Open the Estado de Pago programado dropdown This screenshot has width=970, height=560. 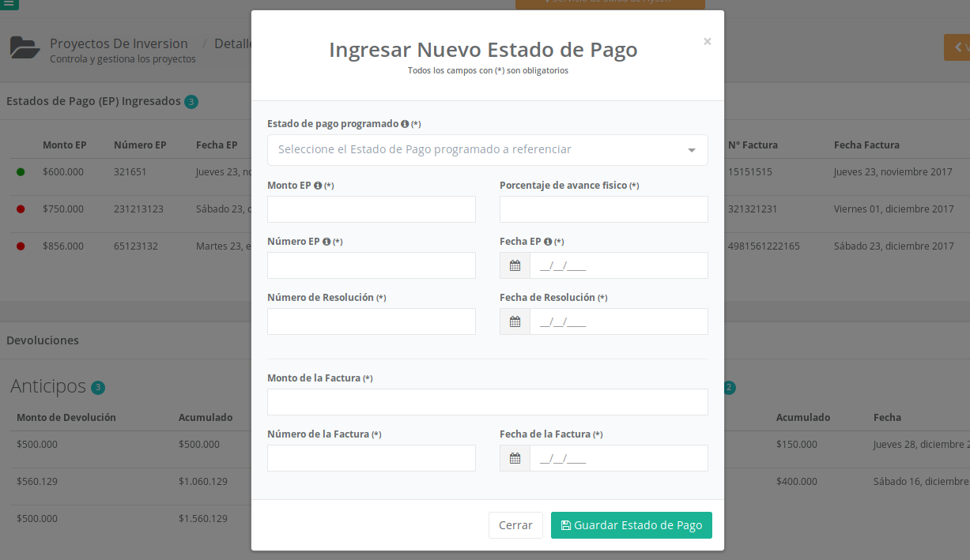pyautogui.click(x=474, y=150)
